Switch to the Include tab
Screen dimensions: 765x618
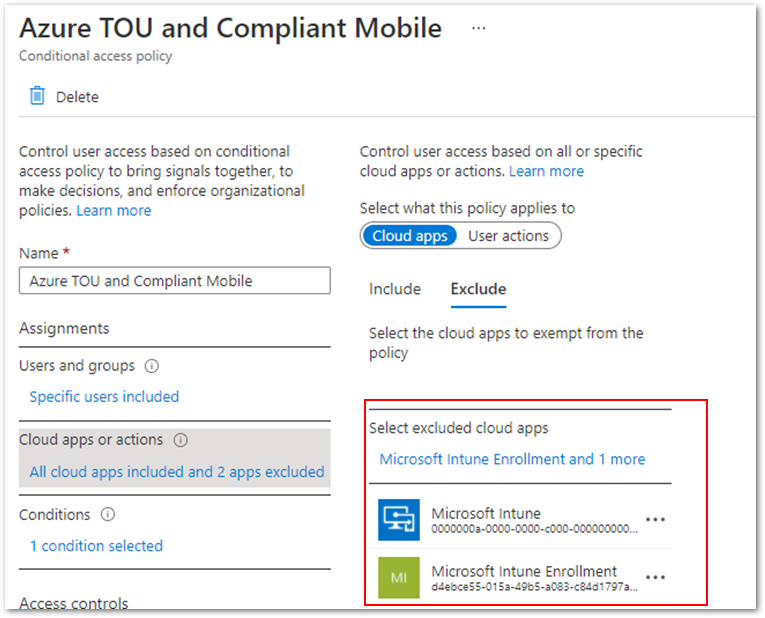[395, 289]
